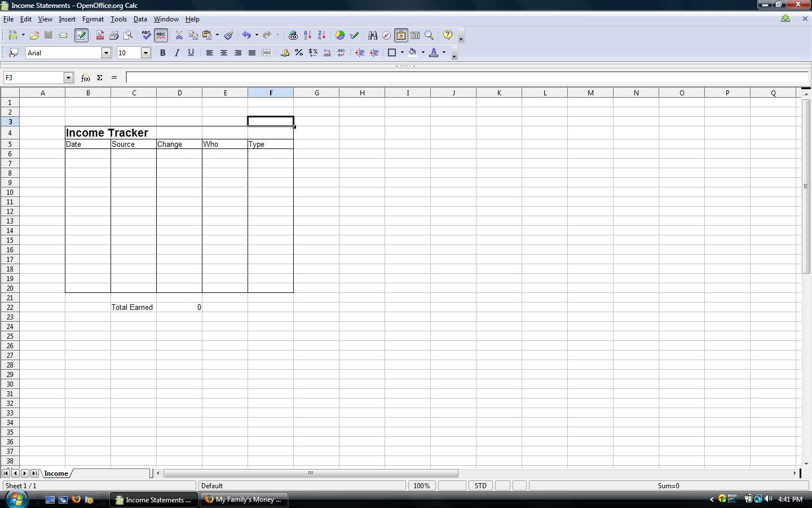Open Find & Replace binoculars icon
Image resolution: width=812 pixels, height=508 pixels.
[x=372, y=35]
